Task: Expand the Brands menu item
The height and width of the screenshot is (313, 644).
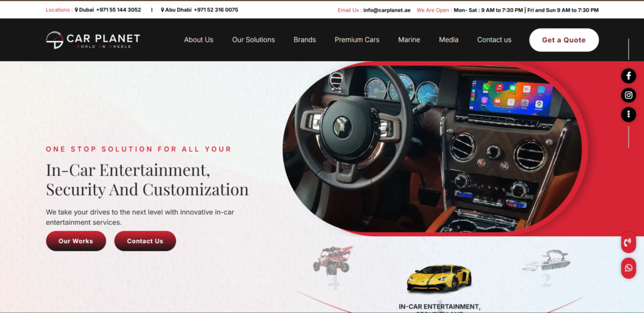Action: pyautogui.click(x=304, y=40)
